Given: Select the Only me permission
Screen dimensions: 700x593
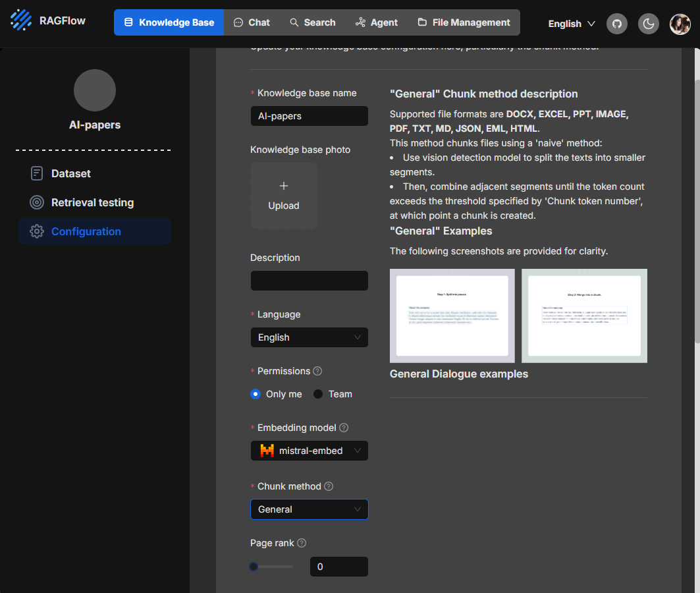Looking at the screenshot, I should 255,394.
